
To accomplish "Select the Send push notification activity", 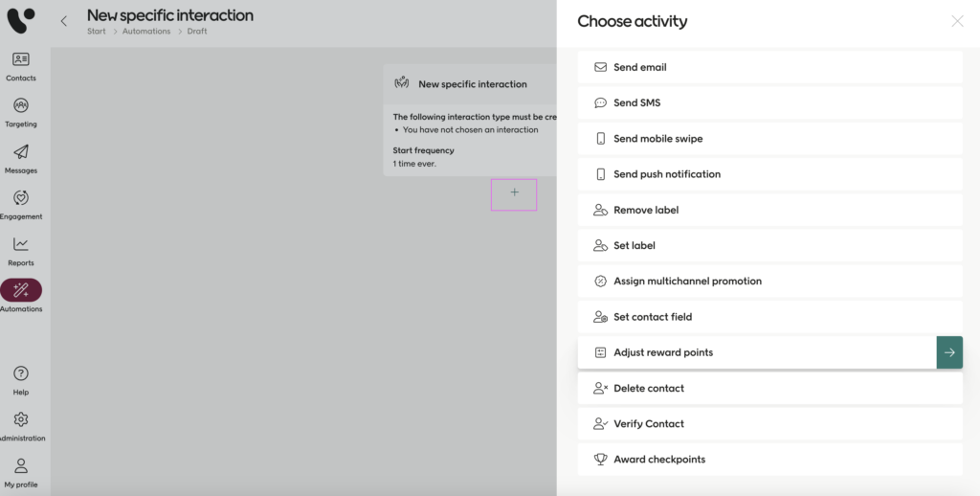I will coord(666,174).
